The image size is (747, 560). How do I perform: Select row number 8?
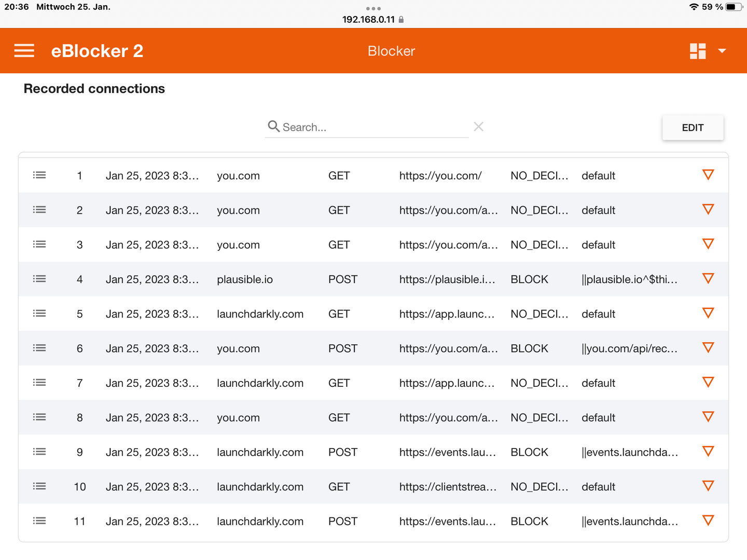(80, 417)
